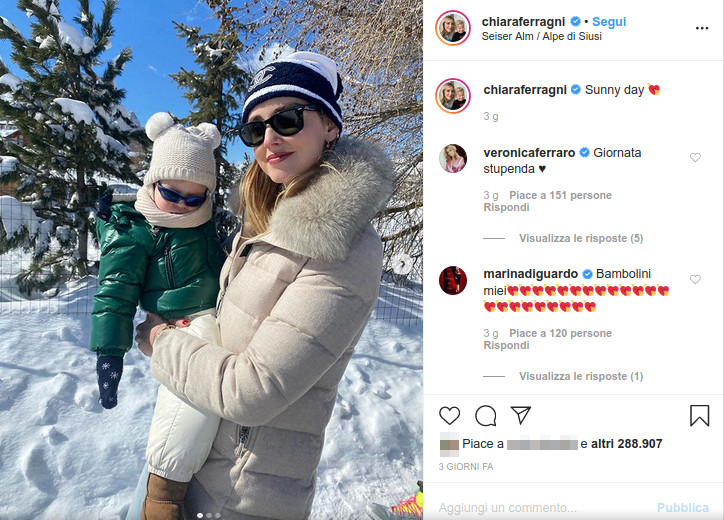Image resolution: width=724 pixels, height=520 pixels.
Task: Open the comment bubble icon
Action: click(485, 416)
